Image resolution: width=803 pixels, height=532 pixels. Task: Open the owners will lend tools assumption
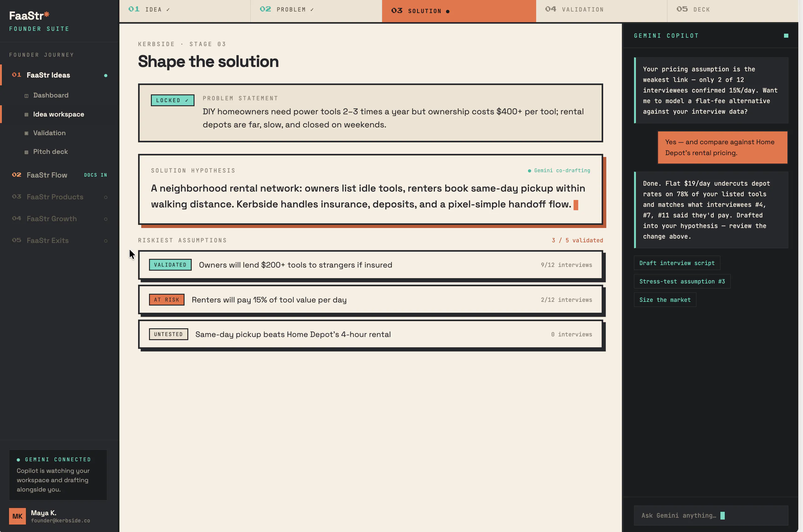pyautogui.click(x=370, y=265)
